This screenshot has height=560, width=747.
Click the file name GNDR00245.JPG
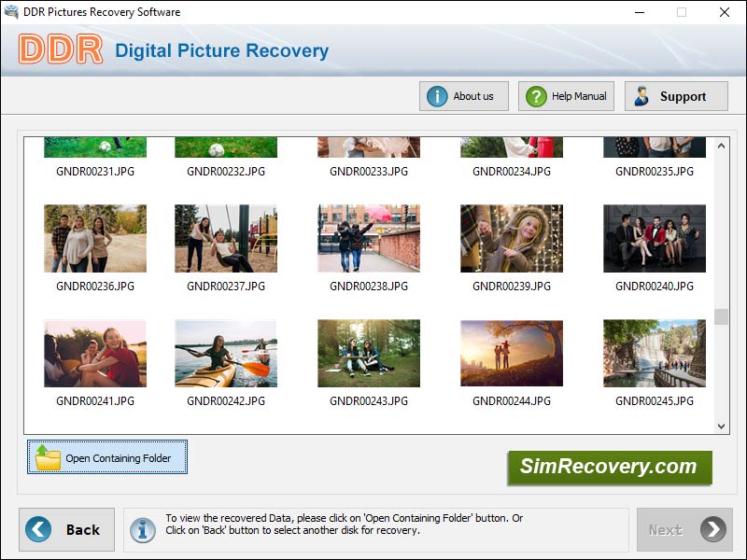[655, 401]
